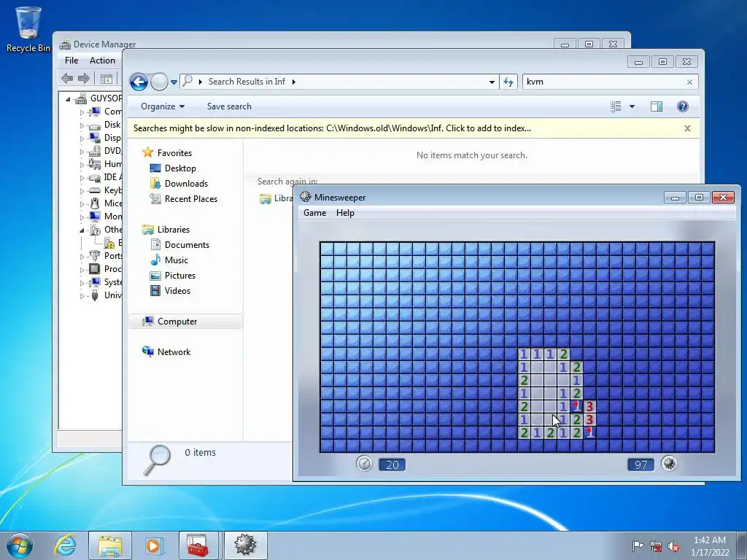Open the Minesweeper Help menu
747x560 pixels.
pos(345,213)
